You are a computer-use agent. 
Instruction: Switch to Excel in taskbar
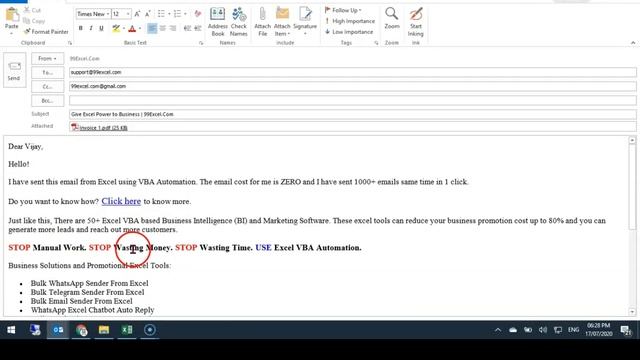pyautogui.click(x=127, y=330)
